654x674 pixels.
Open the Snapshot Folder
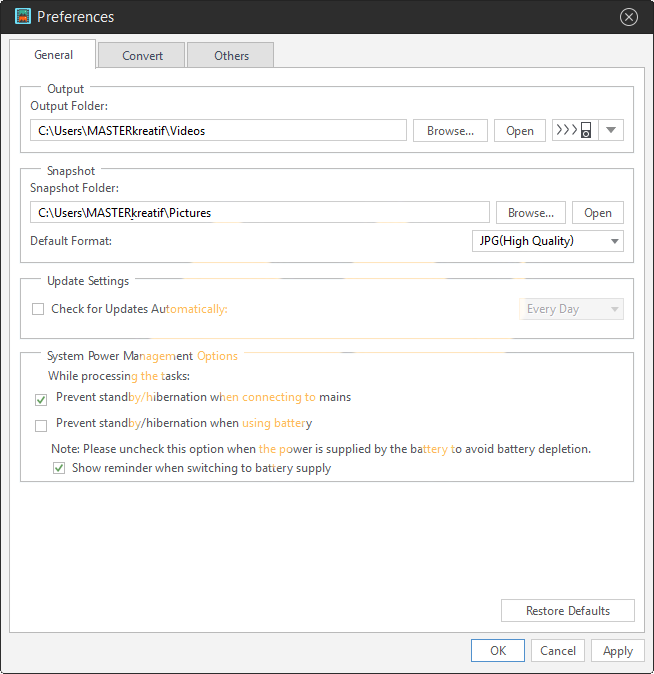coord(598,212)
